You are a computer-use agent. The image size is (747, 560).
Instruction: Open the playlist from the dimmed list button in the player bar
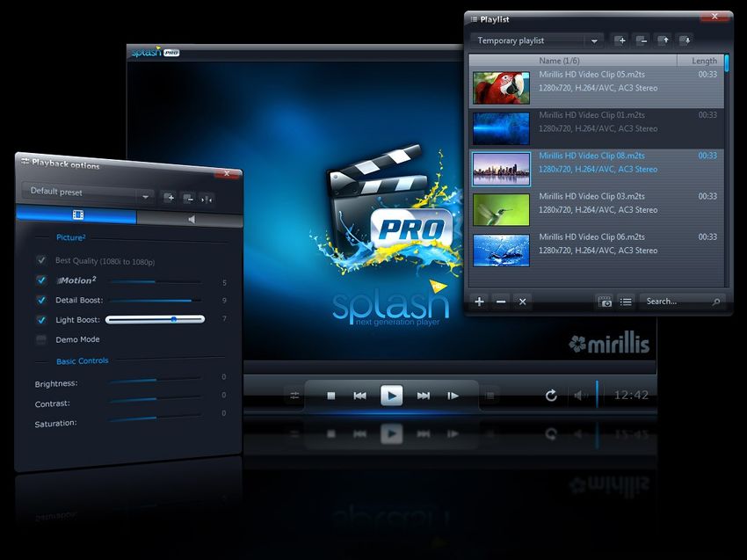click(490, 396)
